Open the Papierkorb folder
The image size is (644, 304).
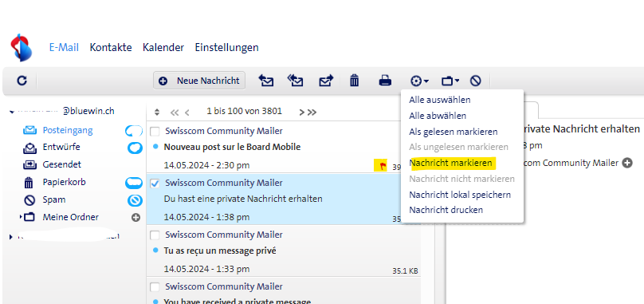[64, 182]
